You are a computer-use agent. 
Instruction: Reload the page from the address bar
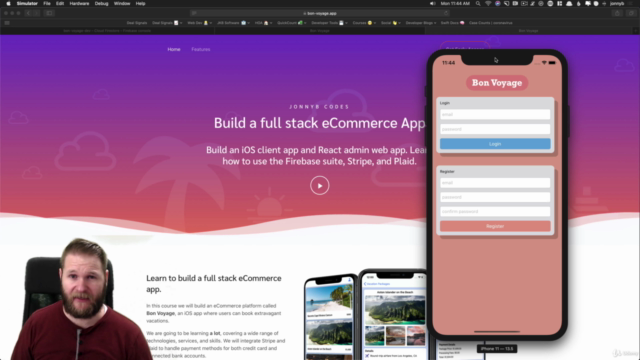[x=446, y=13]
